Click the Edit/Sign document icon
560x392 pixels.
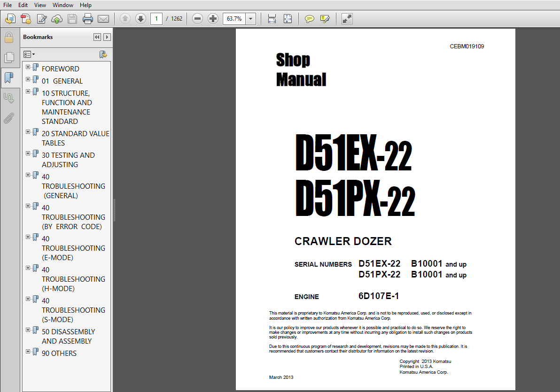click(x=41, y=19)
